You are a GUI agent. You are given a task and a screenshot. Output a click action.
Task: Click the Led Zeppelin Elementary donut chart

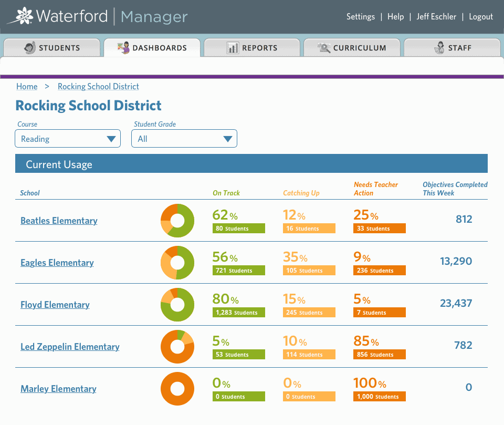tap(177, 347)
